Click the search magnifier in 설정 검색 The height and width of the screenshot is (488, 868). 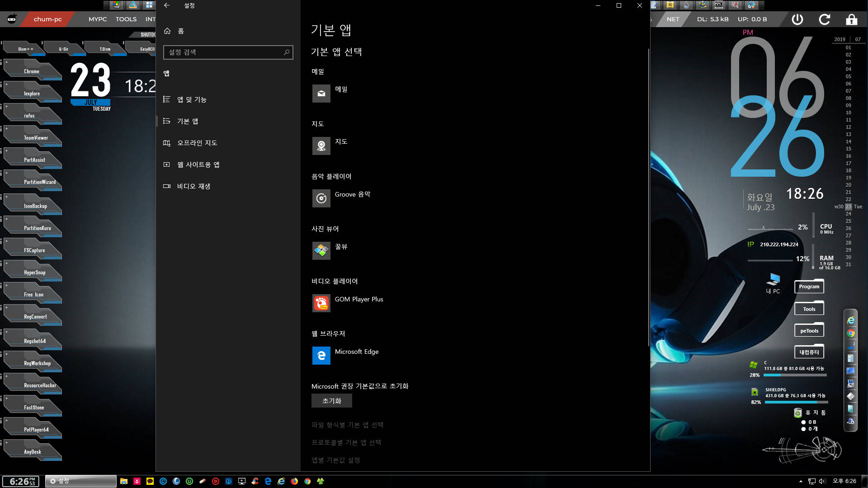click(287, 52)
